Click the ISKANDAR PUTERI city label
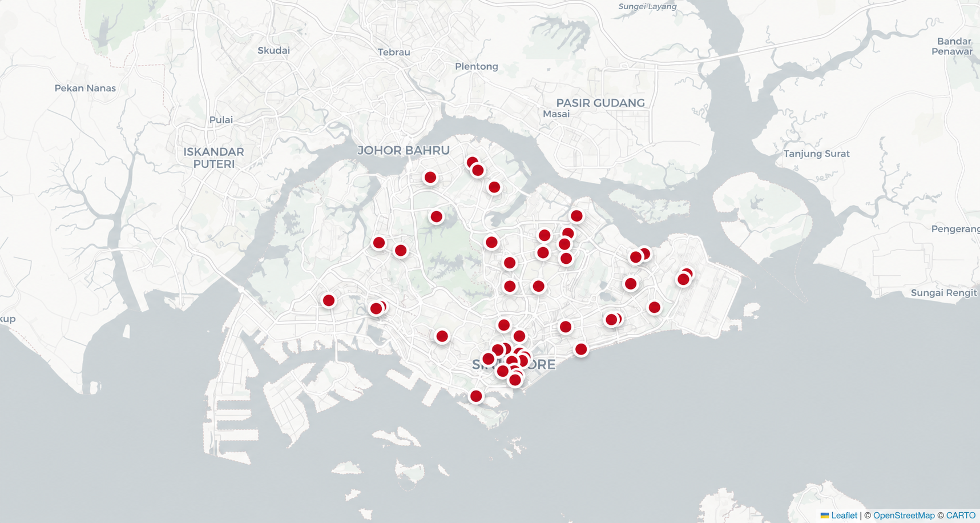Image resolution: width=980 pixels, height=523 pixels. [213, 158]
